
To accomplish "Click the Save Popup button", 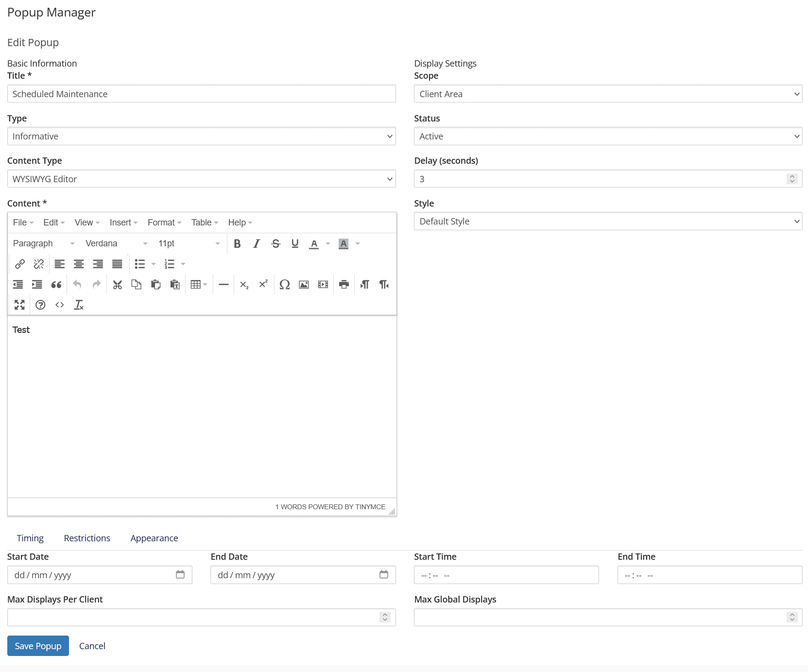I will pos(38,646).
